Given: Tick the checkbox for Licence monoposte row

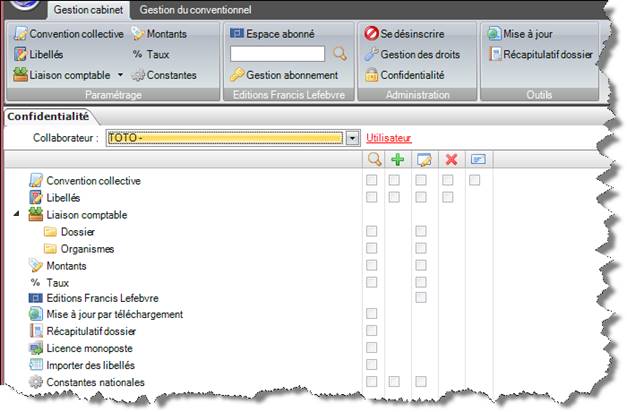Looking at the screenshot, I should click(372, 348).
